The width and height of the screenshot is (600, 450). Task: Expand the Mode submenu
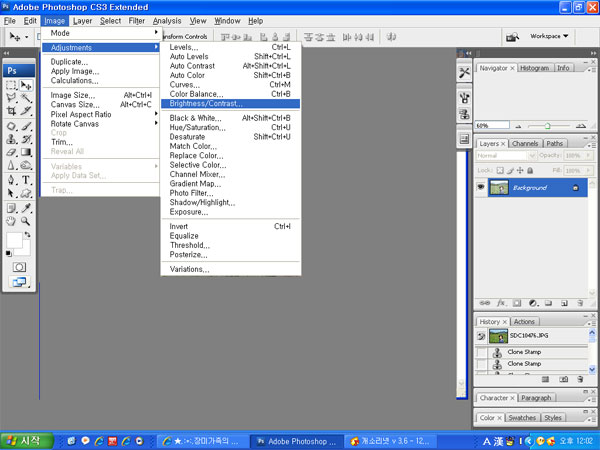tap(100, 33)
